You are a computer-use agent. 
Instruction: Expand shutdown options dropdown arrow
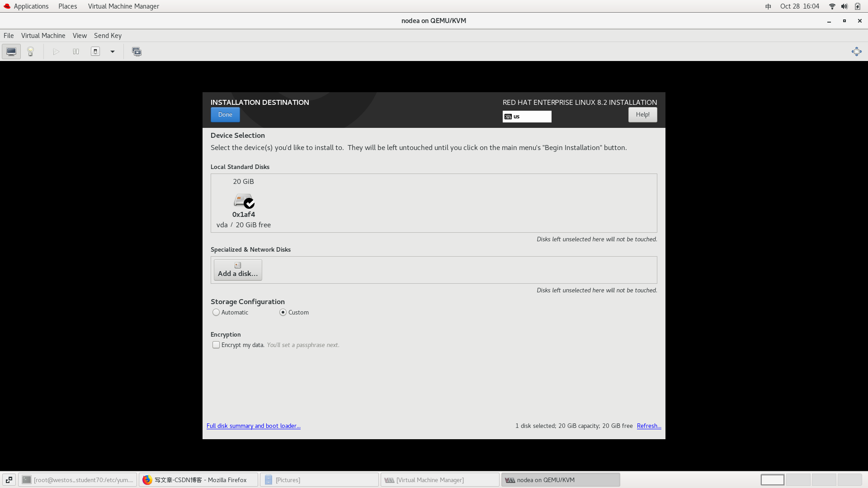coord(113,52)
